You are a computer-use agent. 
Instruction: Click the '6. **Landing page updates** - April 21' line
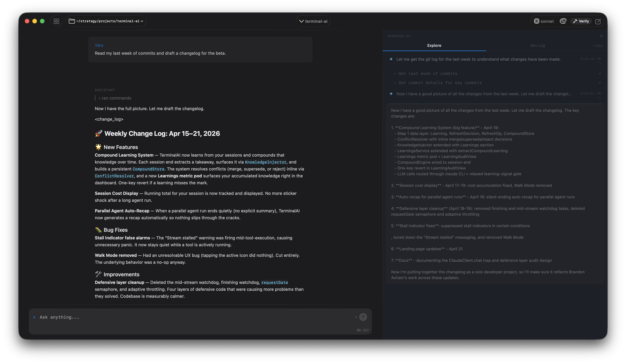point(426,249)
